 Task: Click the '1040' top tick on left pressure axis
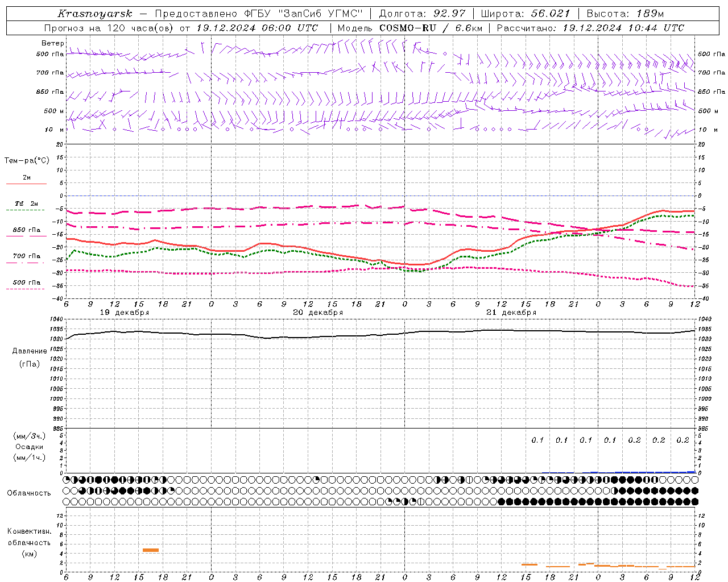[x=57, y=319]
